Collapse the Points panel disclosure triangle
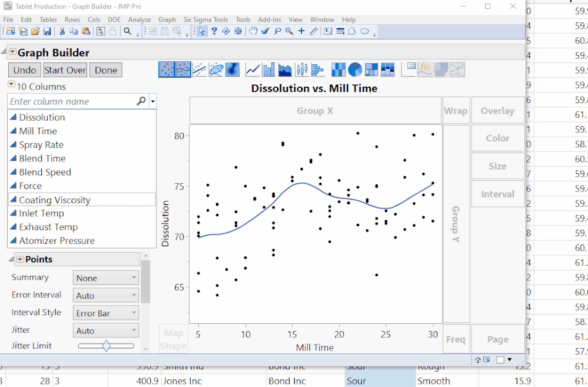The image size is (588, 387). (11, 259)
